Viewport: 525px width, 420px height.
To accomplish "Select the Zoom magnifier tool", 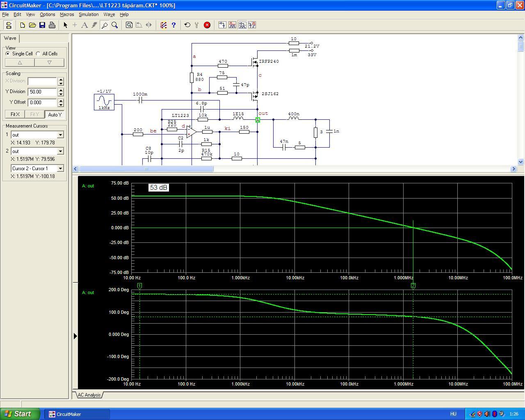I will [115, 25].
